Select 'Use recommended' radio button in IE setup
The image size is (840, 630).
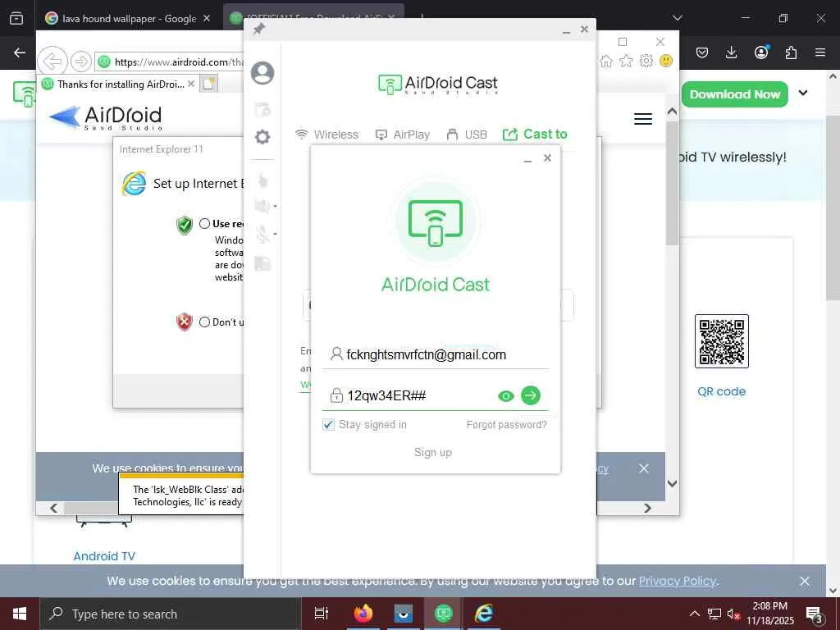204,223
